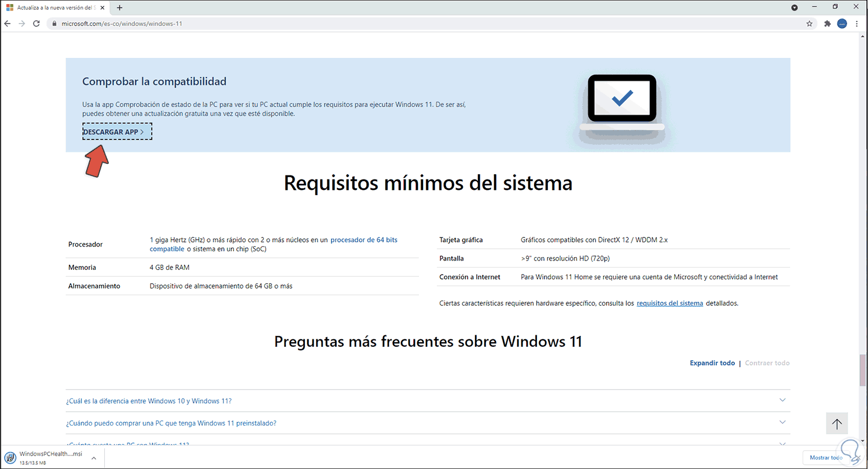
Task: Bookmark this page with the star icon
Action: pos(810,24)
